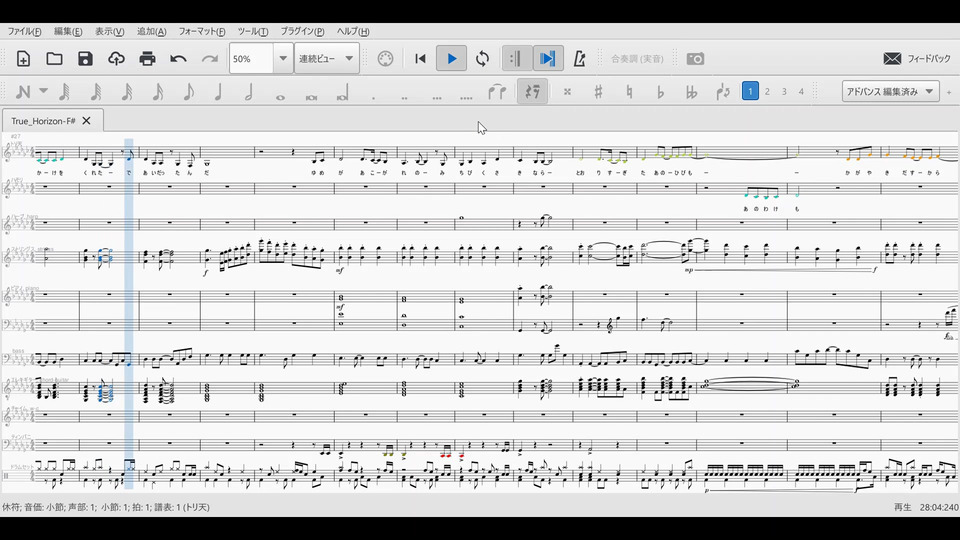Viewport: 960px width, 540px height.
Task: Open the ファイル(F) menu
Action: pos(24,31)
